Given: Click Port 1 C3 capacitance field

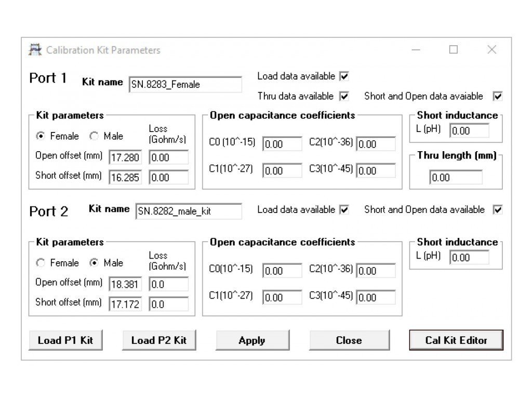Looking at the screenshot, I should click(x=376, y=170).
